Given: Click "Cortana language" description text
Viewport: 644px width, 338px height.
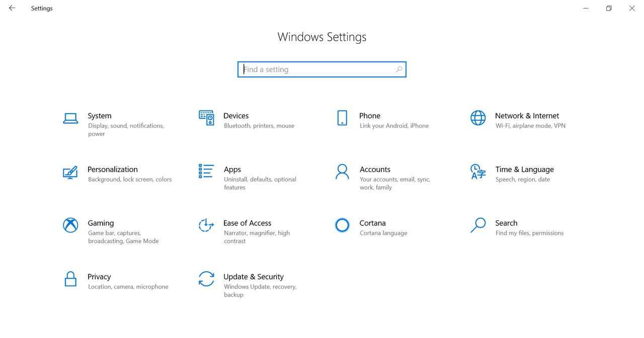Looking at the screenshot, I should click(383, 233).
